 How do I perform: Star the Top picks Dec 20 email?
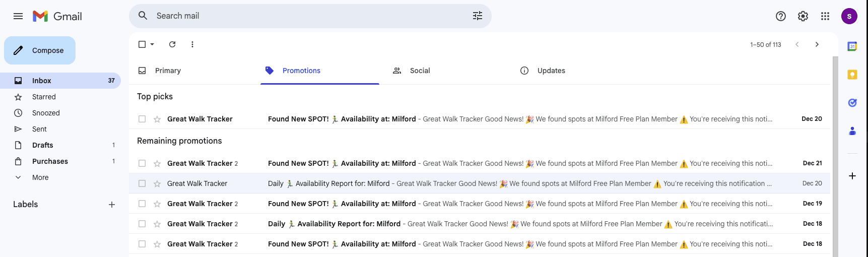coord(157,119)
